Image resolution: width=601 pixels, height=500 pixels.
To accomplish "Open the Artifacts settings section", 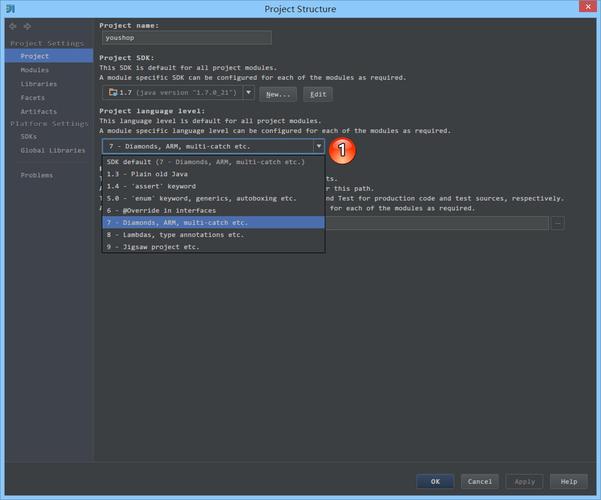I will (x=39, y=111).
